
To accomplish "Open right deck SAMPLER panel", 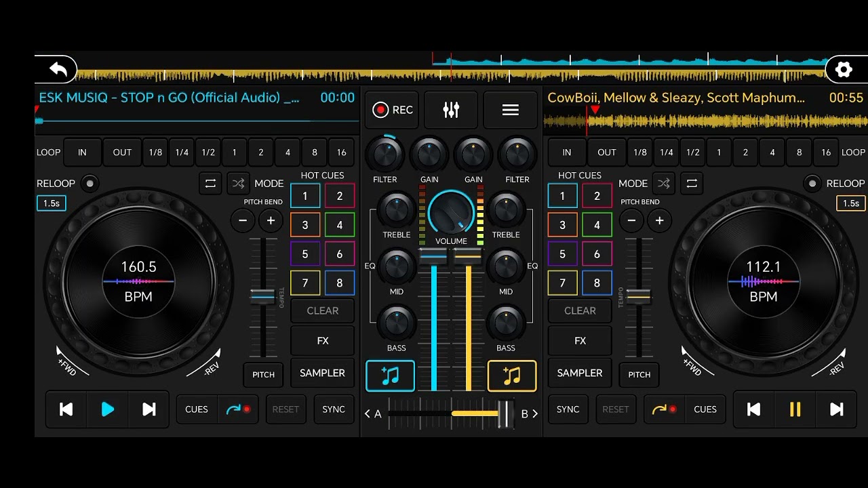I will (580, 373).
